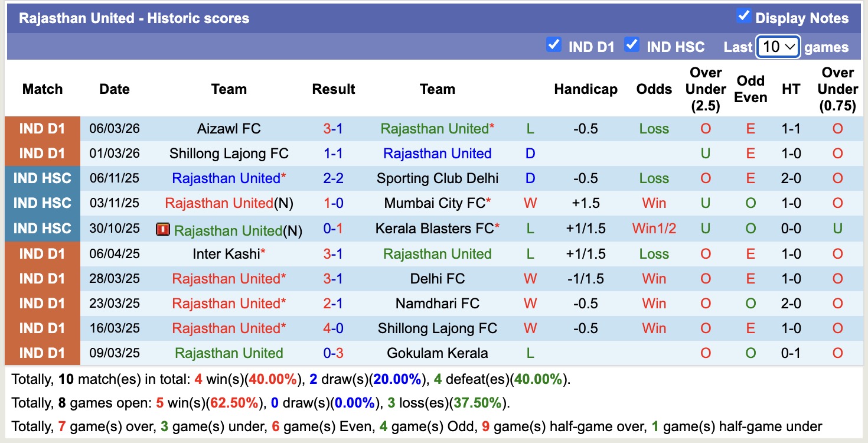The image size is (868, 443).
Task: Uncheck the IND D1 filter checkbox
Action: pyautogui.click(x=554, y=44)
